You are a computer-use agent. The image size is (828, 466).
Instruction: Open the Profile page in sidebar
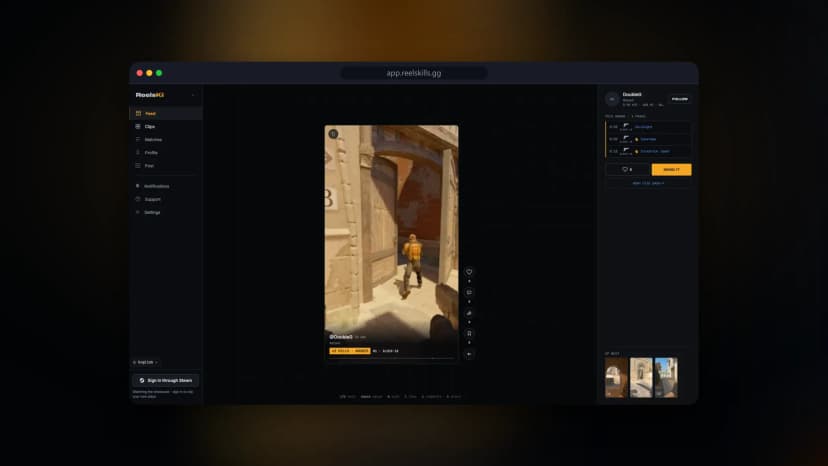tap(166, 153)
